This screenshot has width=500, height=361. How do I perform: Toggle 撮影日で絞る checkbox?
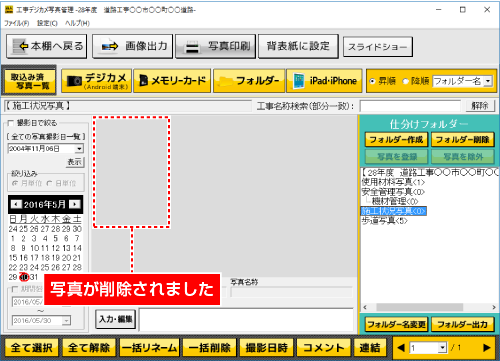[x=11, y=123]
